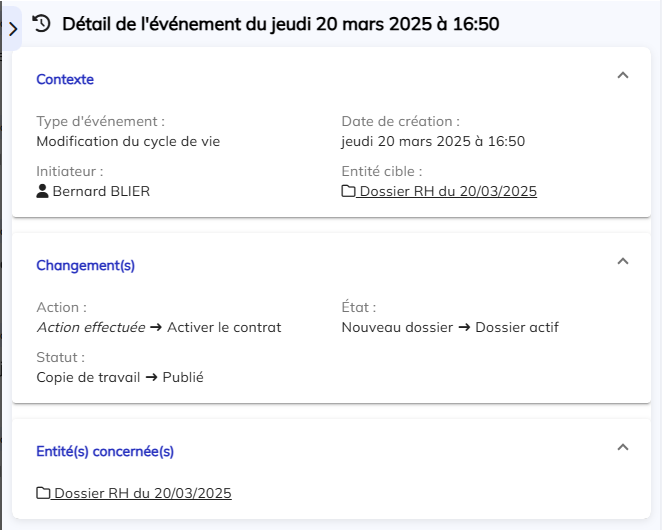Expand the side panel using the left-edge arrow
Screen dimensions: 662x530
12,29
